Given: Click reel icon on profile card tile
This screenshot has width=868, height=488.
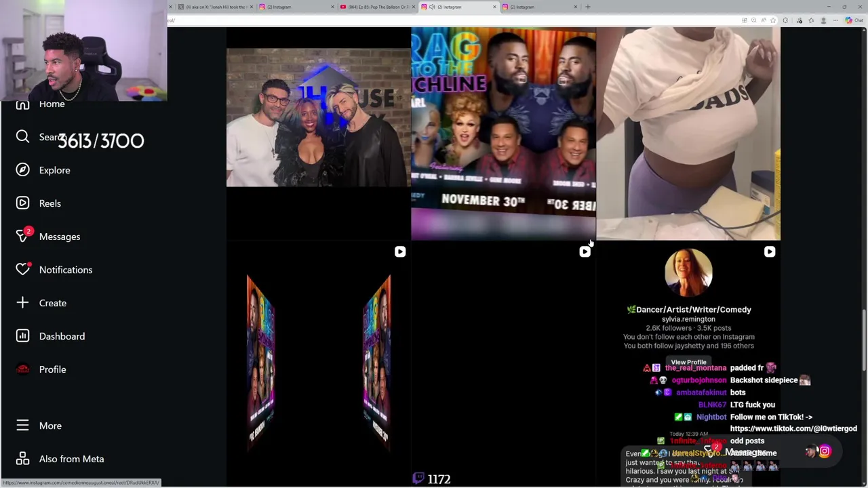Looking at the screenshot, I should [770, 251].
